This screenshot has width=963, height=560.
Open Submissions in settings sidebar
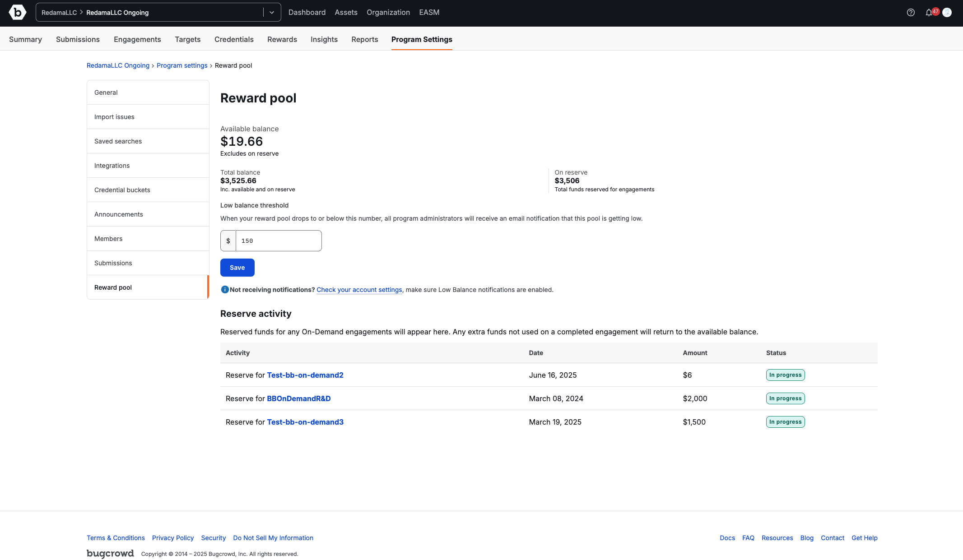click(148, 263)
